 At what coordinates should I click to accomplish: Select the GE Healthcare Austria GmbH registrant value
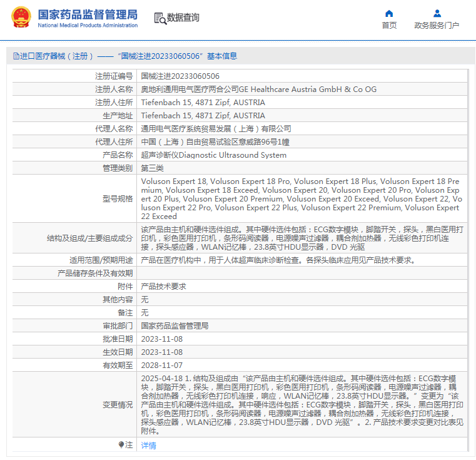tap(259, 89)
